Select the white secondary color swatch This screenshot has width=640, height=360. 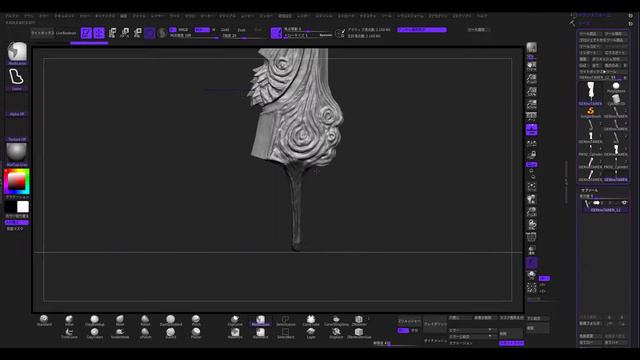point(23,207)
